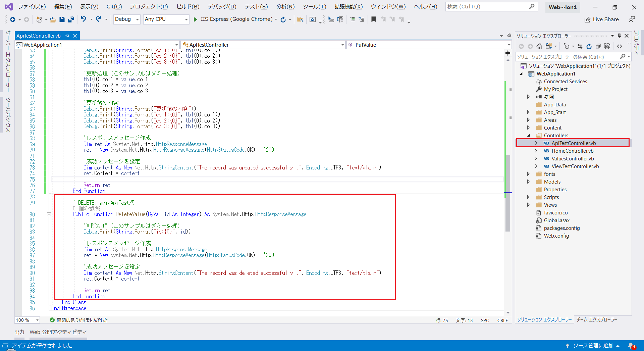Click the Collapse All icon in Solution Explorer

point(598,46)
